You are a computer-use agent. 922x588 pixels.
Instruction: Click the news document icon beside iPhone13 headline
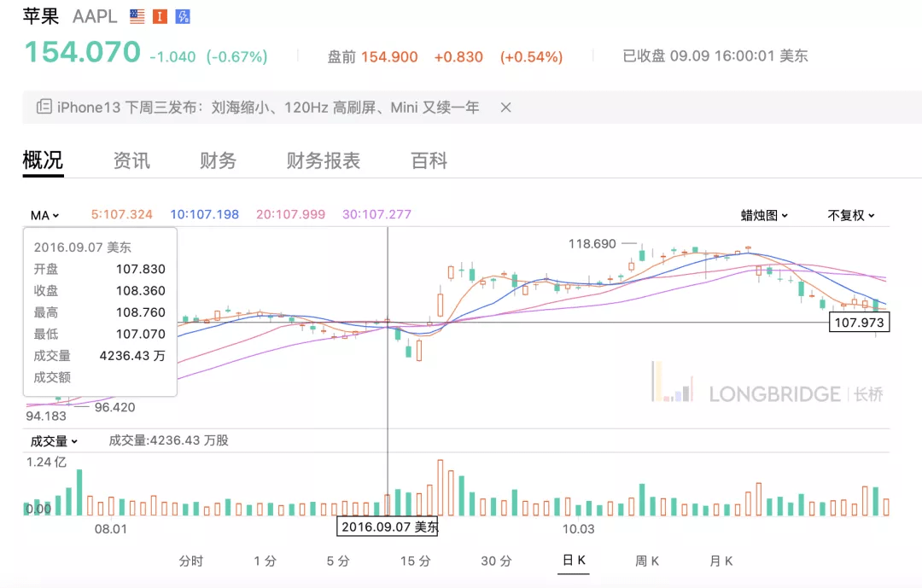(x=44, y=107)
